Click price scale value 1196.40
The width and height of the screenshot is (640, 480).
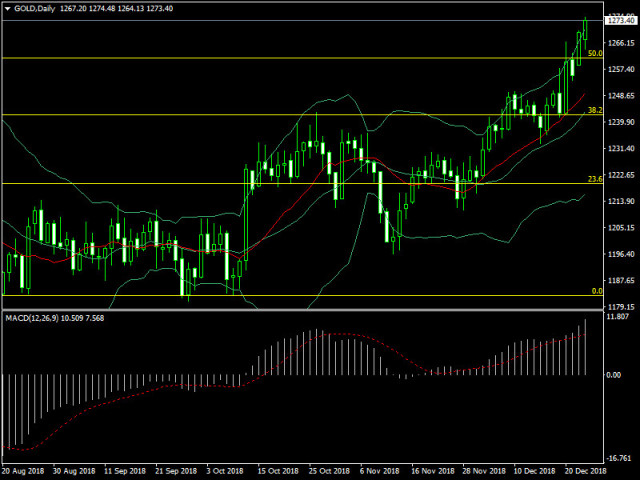point(621,254)
